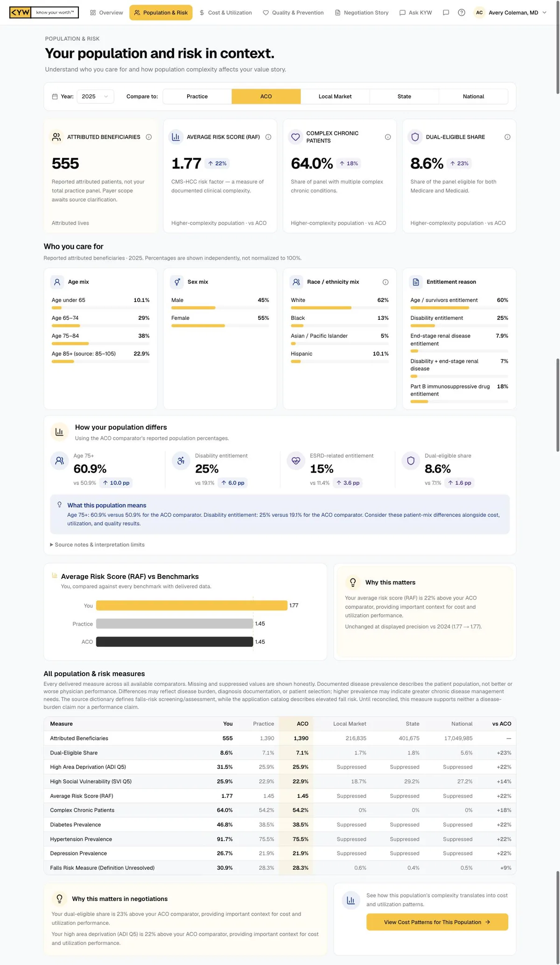
Task: Click View Cost Patterns for This Population
Action: pos(437,922)
